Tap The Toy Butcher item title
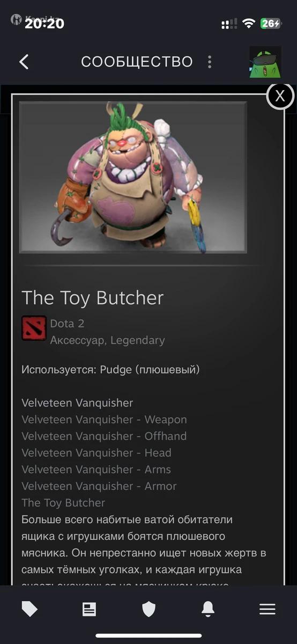297x644 pixels. (x=92, y=298)
